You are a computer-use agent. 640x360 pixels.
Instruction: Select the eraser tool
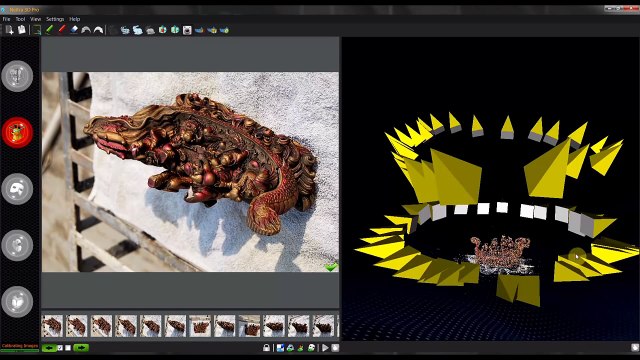(x=74, y=29)
